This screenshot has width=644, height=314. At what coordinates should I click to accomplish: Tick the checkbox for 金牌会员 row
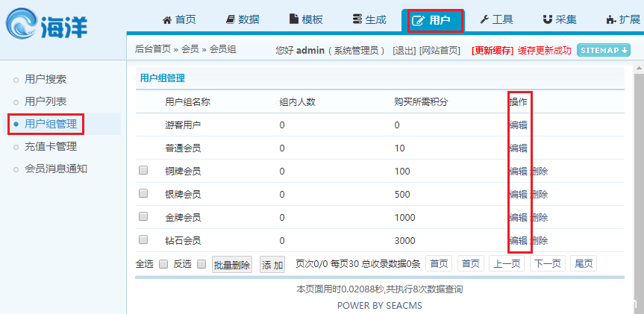(143, 217)
